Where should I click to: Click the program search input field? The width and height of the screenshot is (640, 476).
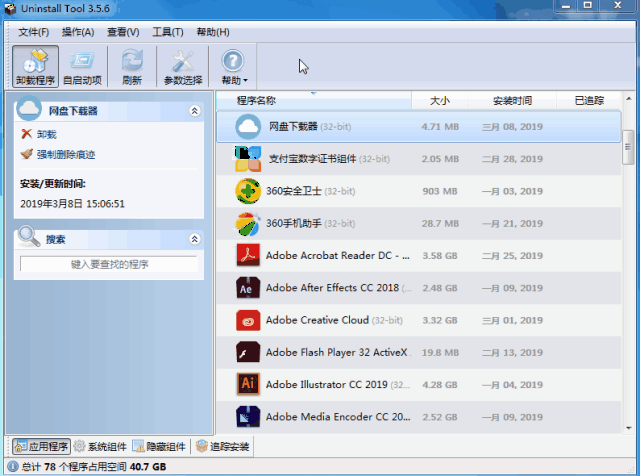(109, 264)
